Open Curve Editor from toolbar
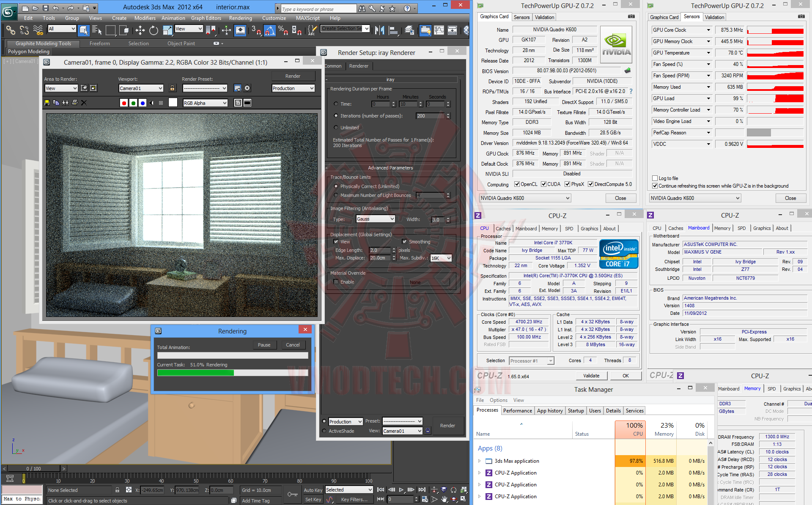This screenshot has height=505, width=812. 439,30
